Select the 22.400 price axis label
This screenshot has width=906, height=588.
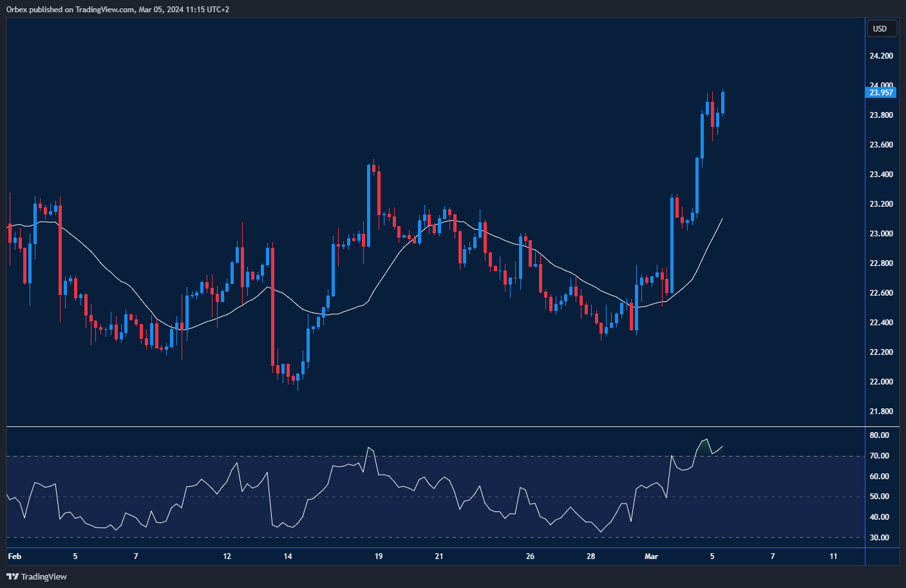click(881, 323)
